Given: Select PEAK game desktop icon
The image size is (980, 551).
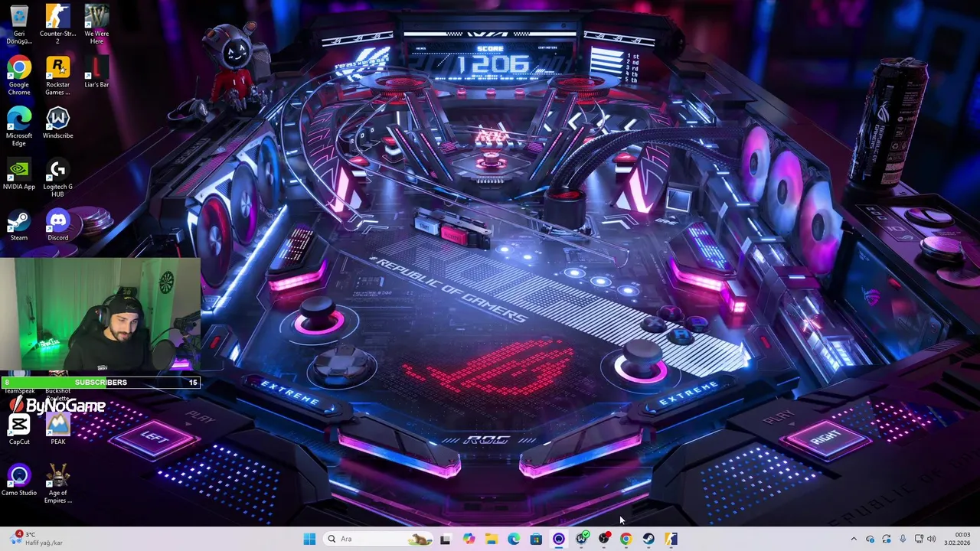Looking at the screenshot, I should tap(57, 429).
